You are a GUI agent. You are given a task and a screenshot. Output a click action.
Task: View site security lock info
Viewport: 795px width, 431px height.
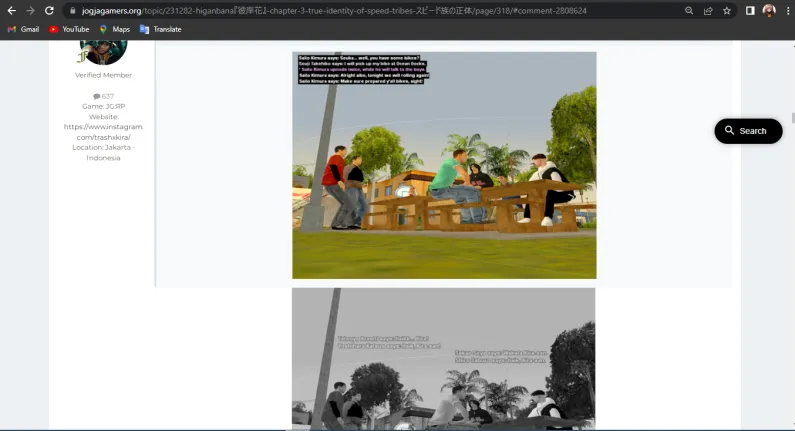point(73,11)
